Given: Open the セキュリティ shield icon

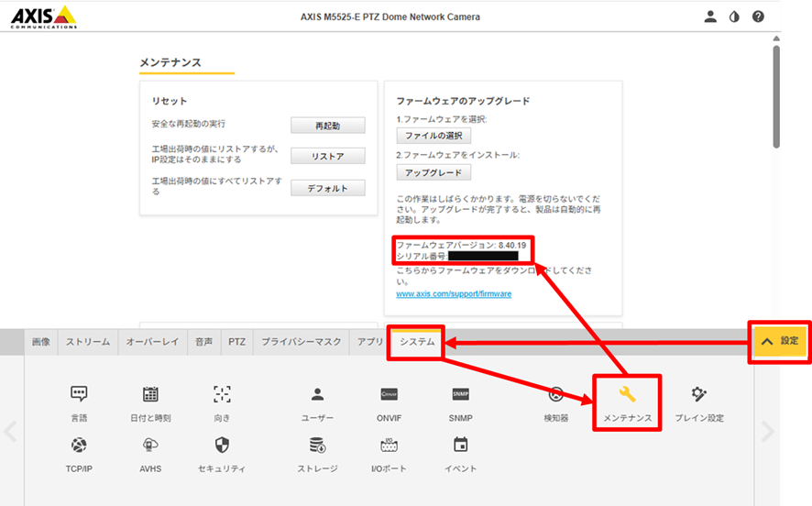Looking at the screenshot, I should click(x=222, y=446).
